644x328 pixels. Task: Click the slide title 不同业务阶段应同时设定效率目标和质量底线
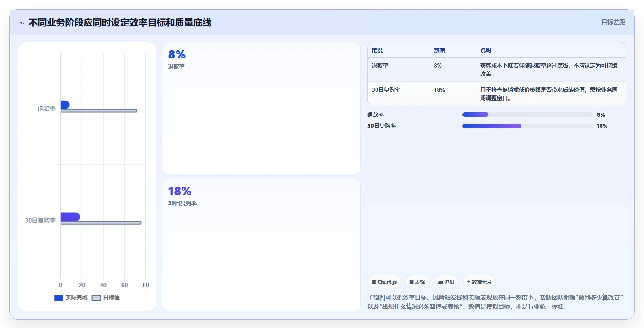click(120, 23)
